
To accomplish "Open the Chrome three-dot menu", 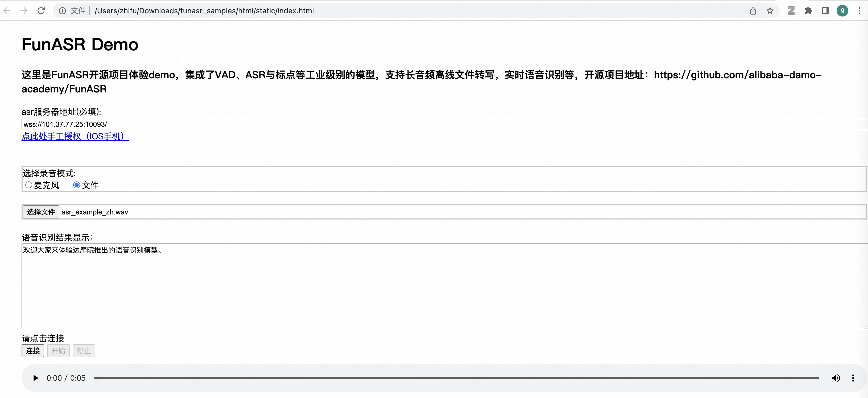I will pos(859,11).
